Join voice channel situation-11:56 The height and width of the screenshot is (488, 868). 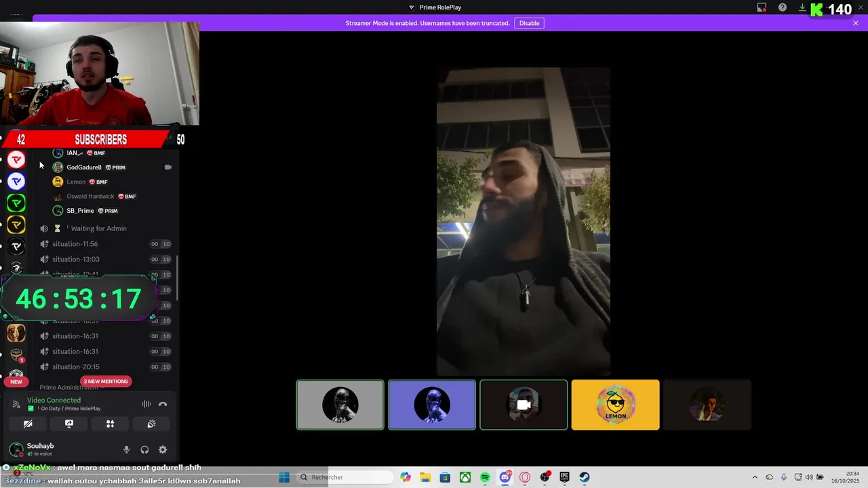pos(106,244)
